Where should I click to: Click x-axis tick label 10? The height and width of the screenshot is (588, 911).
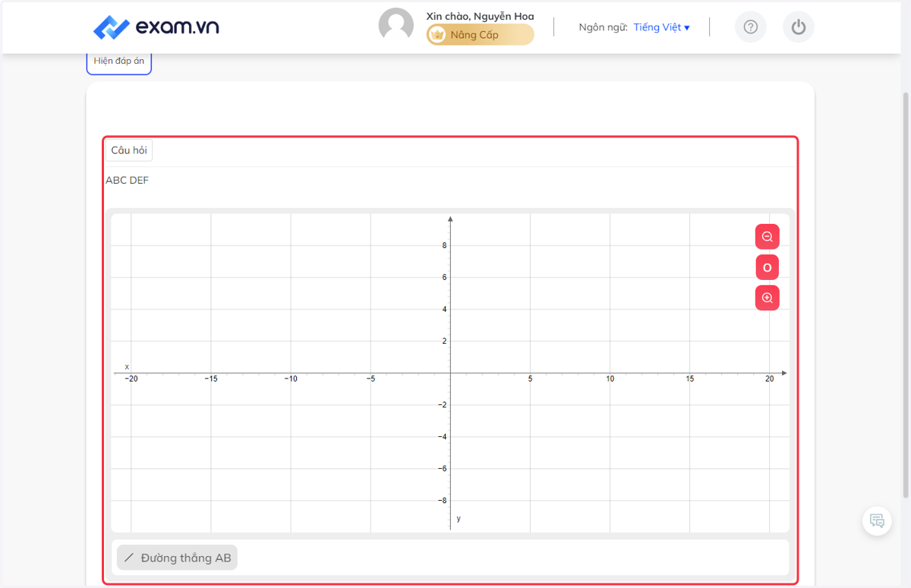click(610, 379)
